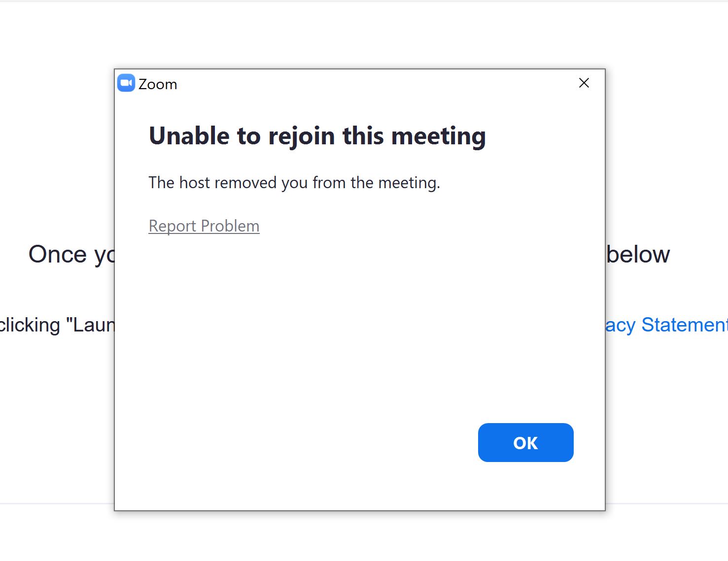Click the empty dialog title bar area

pyautogui.click(x=375, y=83)
